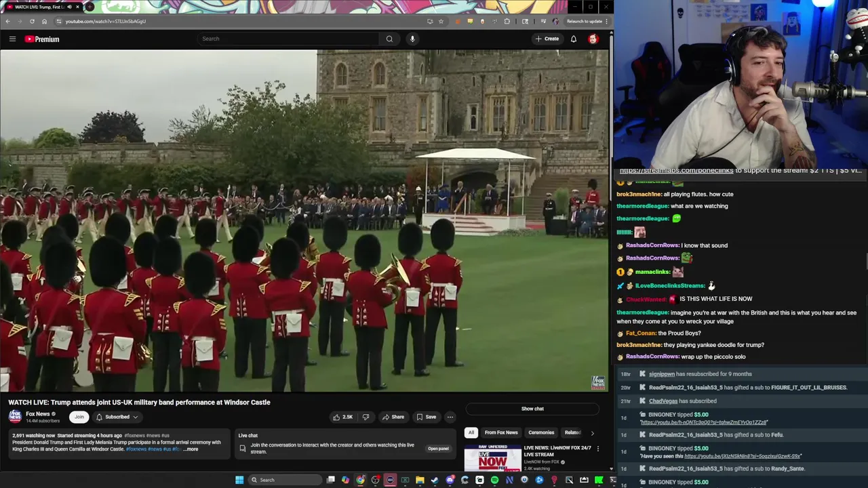Open the Windows Start menu
868x488 pixels.
[x=239, y=480]
